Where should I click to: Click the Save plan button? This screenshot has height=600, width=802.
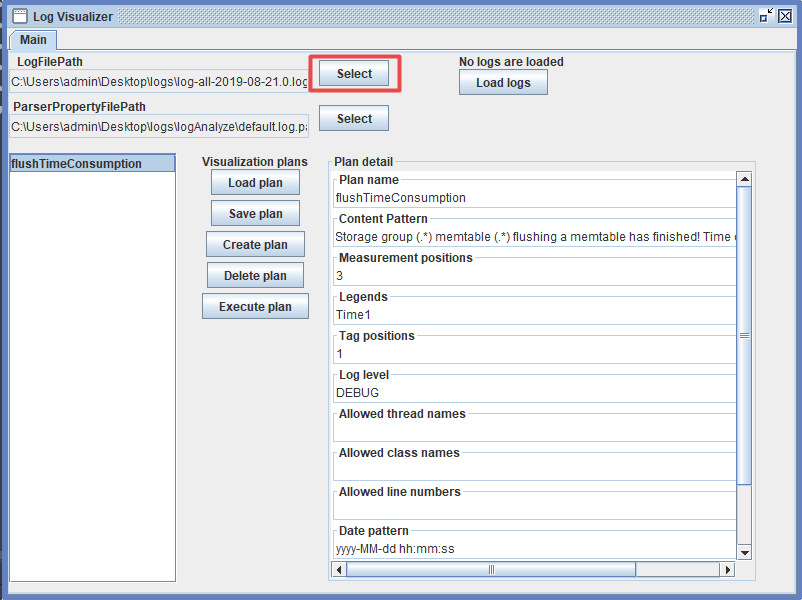255,214
